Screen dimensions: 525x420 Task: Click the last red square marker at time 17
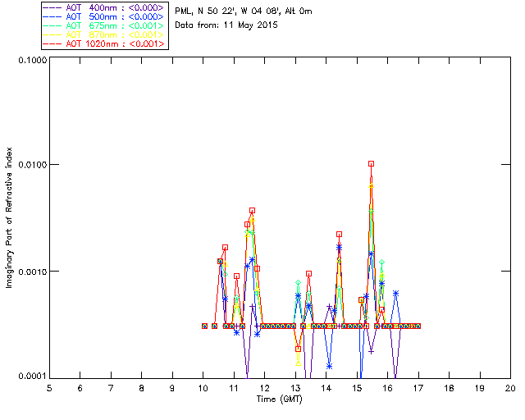pyautogui.click(x=418, y=326)
